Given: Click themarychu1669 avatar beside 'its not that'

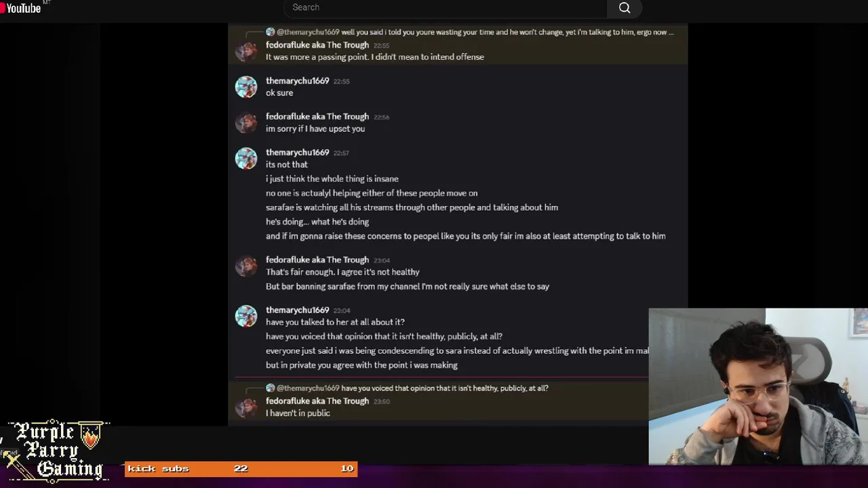Looking at the screenshot, I should pyautogui.click(x=246, y=159).
